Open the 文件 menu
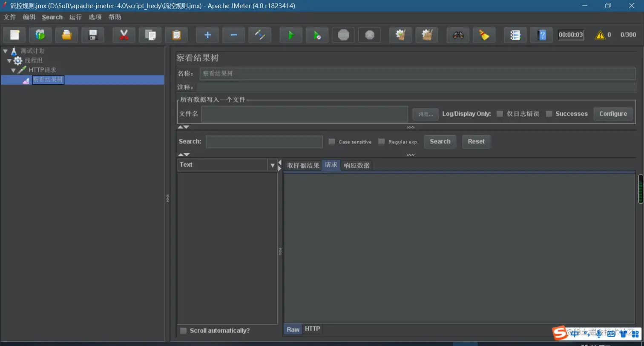This screenshot has height=346, width=644. 9,17
